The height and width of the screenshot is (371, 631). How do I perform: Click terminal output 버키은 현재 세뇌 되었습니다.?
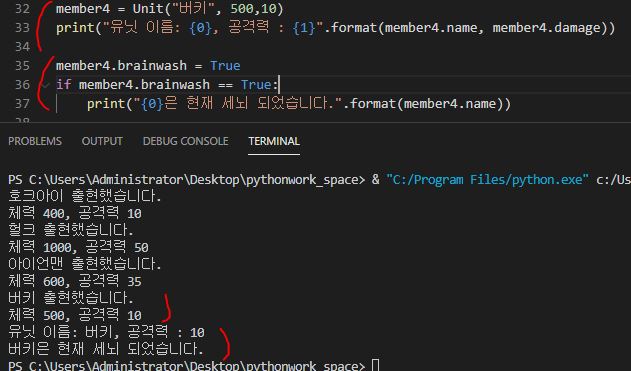(x=106, y=348)
